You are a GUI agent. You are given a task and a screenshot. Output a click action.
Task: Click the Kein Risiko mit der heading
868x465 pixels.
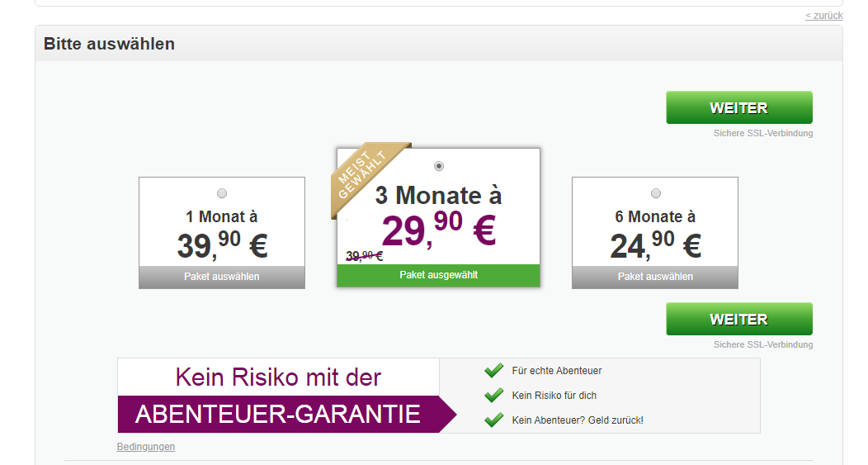278,377
